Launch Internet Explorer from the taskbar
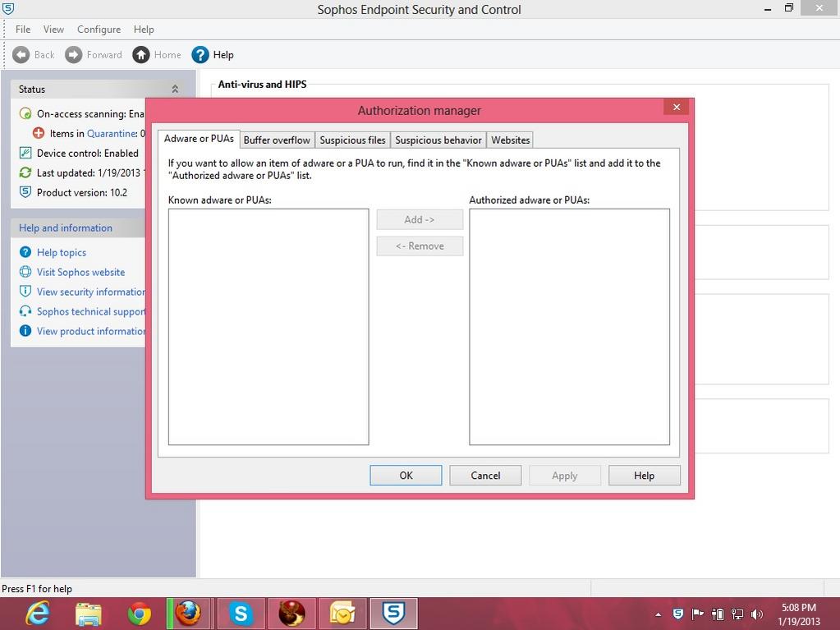The image size is (840, 630). (38, 614)
